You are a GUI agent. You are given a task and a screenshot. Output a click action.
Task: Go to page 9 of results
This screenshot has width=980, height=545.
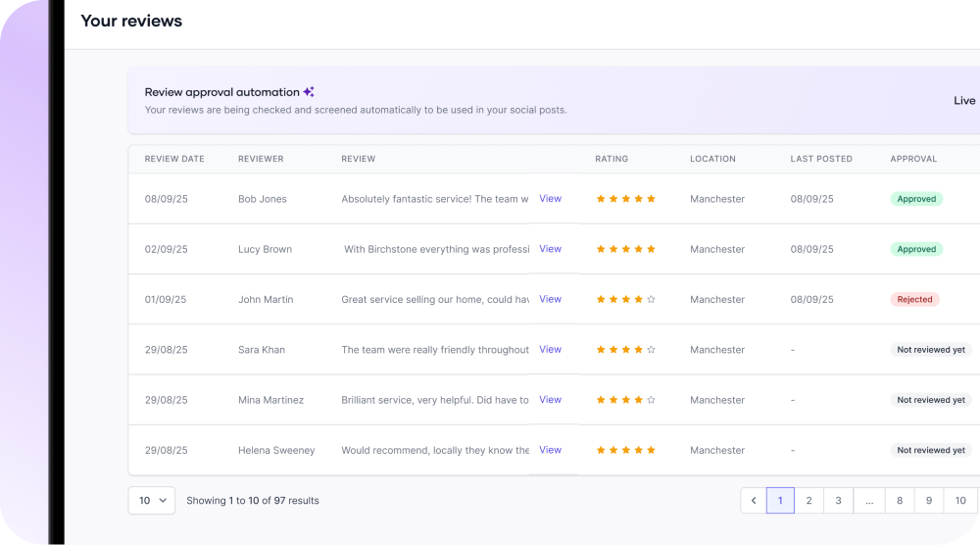929,501
